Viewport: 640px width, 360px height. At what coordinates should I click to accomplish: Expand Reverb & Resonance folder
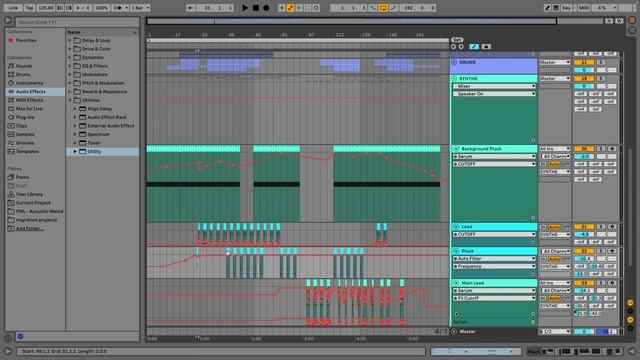click(x=70, y=92)
